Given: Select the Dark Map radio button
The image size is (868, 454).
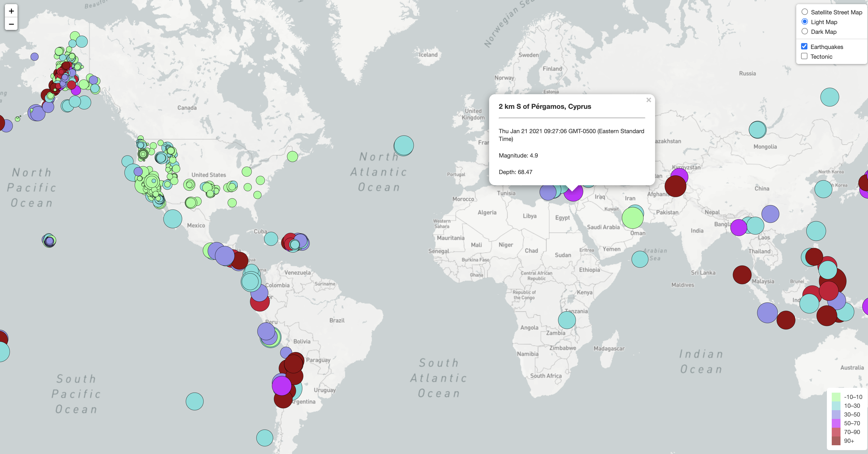Looking at the screenshot, I should click(805, 31).
